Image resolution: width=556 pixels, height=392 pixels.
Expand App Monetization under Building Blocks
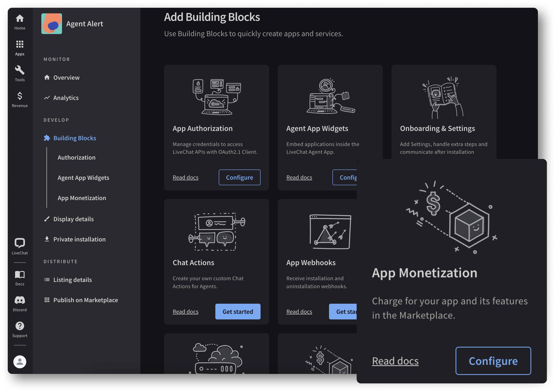tap(82, 198)
